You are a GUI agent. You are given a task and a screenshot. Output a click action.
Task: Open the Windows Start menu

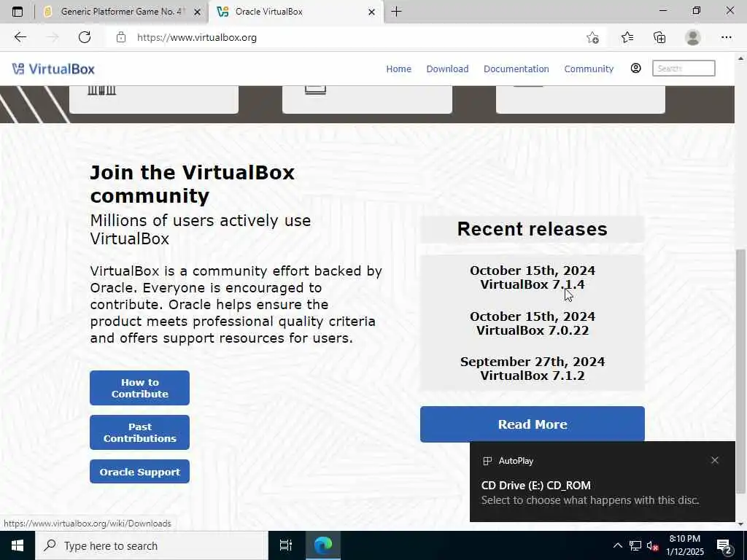(18, 545)
